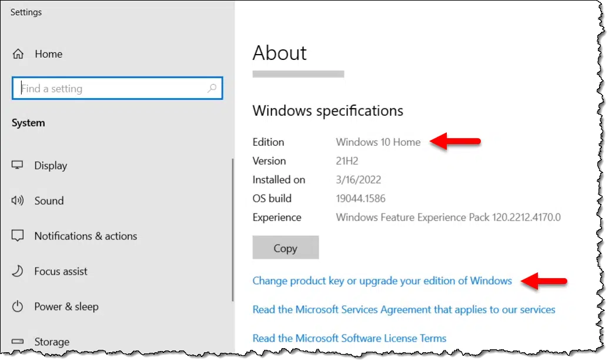The image size is (612, 364).
Task: Click the Version label
Action: pos(269,161)
